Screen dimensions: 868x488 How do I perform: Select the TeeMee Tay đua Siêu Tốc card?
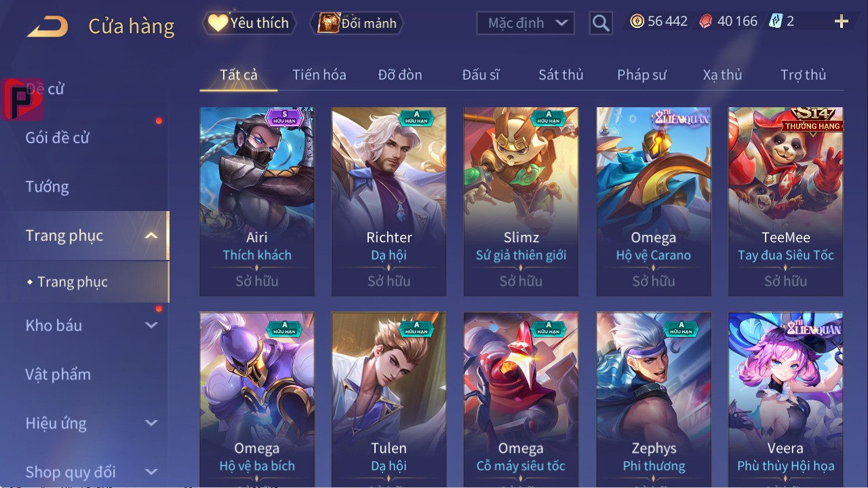click(786, 202)
